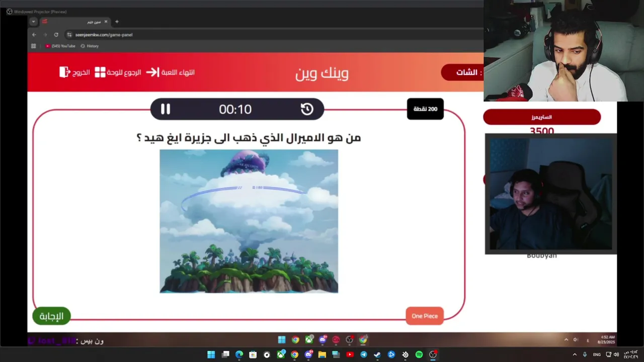Click the preview taskbar volume icon
Viewport: 644px width, 362px height.
click(x=576, y=339)
